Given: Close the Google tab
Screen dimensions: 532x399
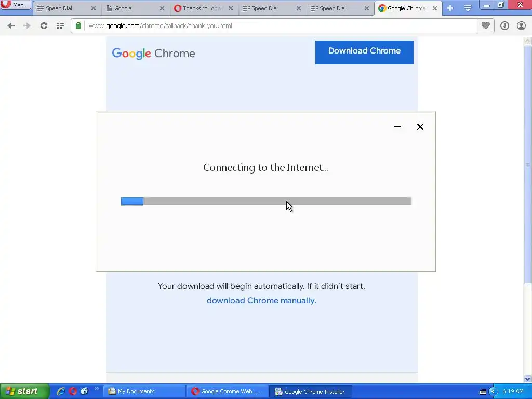Looking at the screenshot, I should (x=162, y=8).
